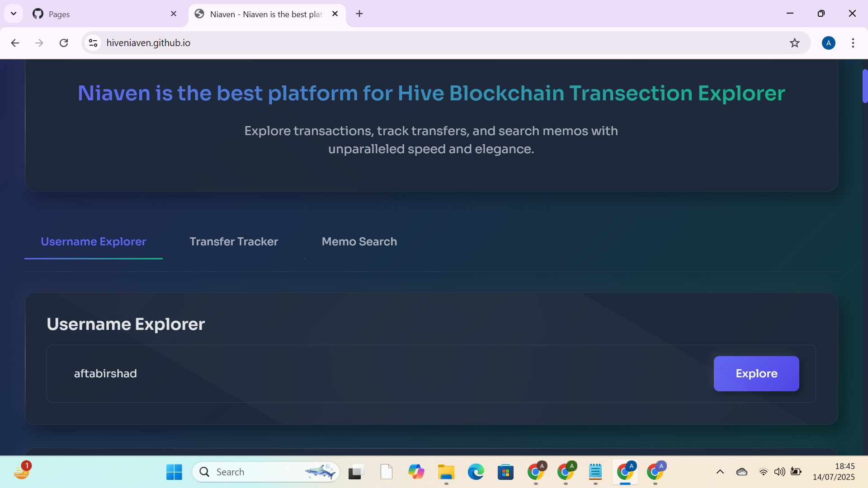This screenshot has width=868, height=488.
Task: Switch to the Pages GitHub tab
Action: point(104,14)
